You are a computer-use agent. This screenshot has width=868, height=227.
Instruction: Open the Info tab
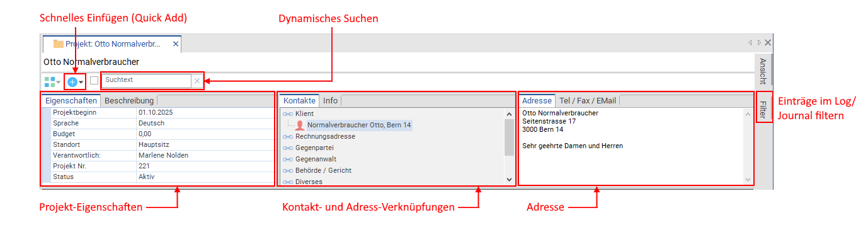click(330, 100)
